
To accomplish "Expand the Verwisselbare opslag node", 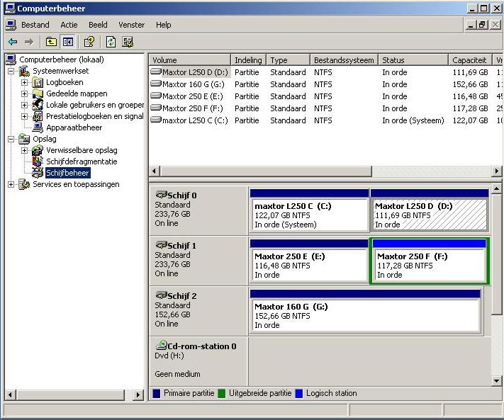I will (x=24, y=150).
